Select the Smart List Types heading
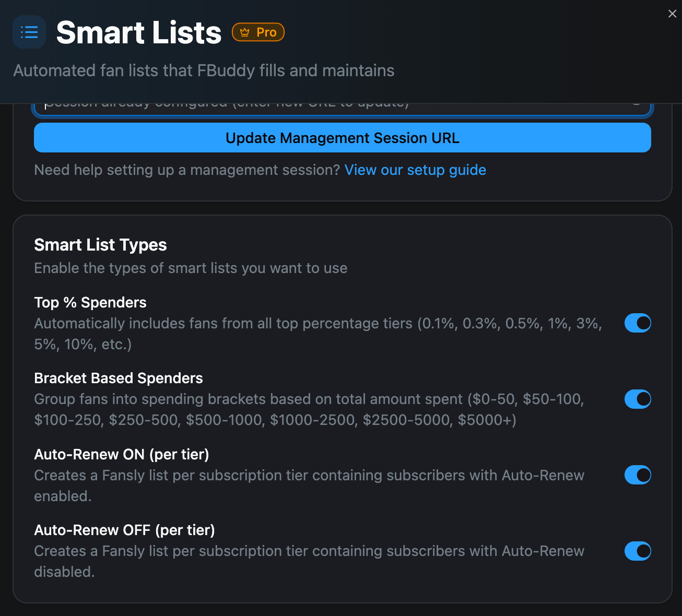This screenshot has height=616, width=682. [x=100, y=245]
